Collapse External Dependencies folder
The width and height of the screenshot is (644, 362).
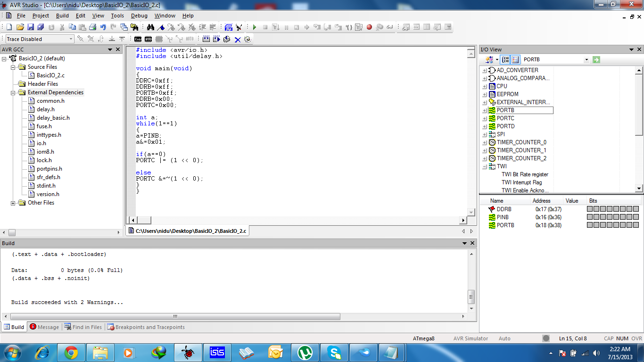point(13,92)
